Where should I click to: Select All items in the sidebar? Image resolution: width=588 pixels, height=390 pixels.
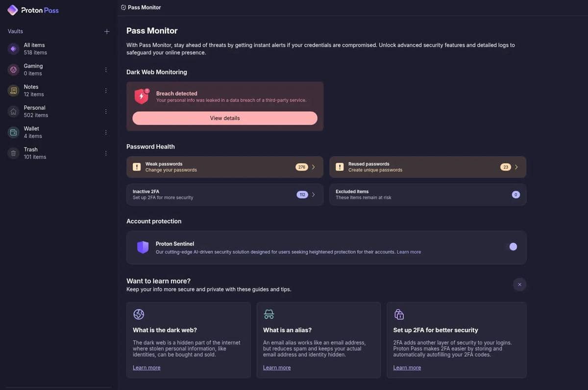(34, 49)
